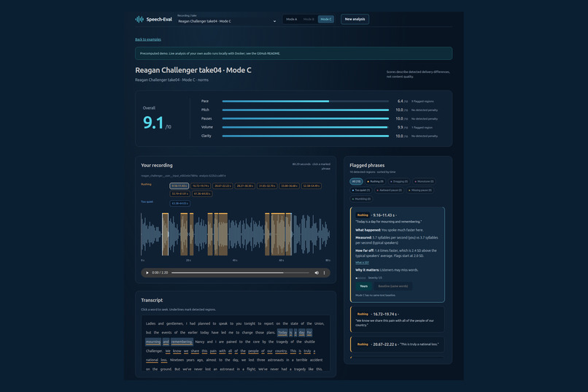This screenshot has width=588, height=392.
Task: Filter flagged phrases by All (10)
Action: click(x=356, y=182)
